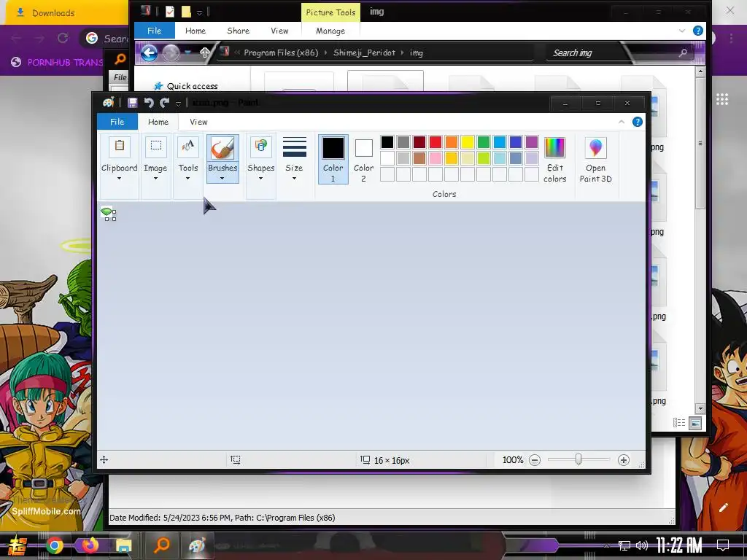Click Explorer's Back arrow button
This screenshot has height=560, width=747.
(149, 52)
